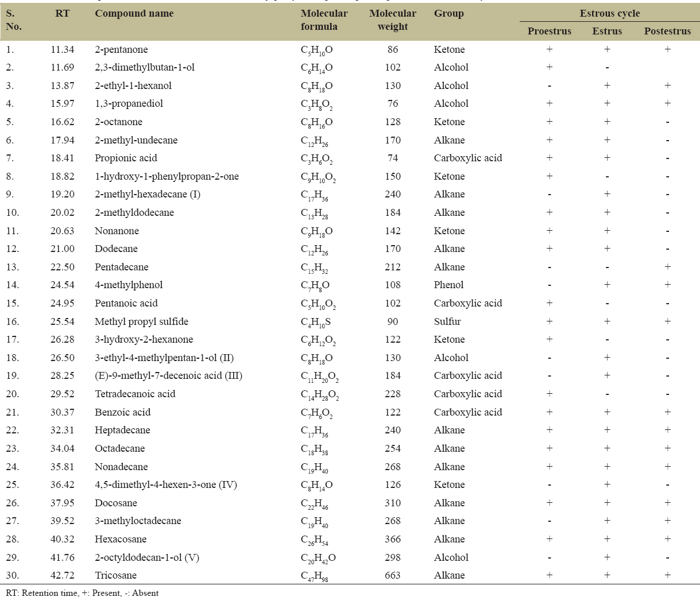Click the 'Compound name' column header
The image size is (700, 597).
click(134, 13)
